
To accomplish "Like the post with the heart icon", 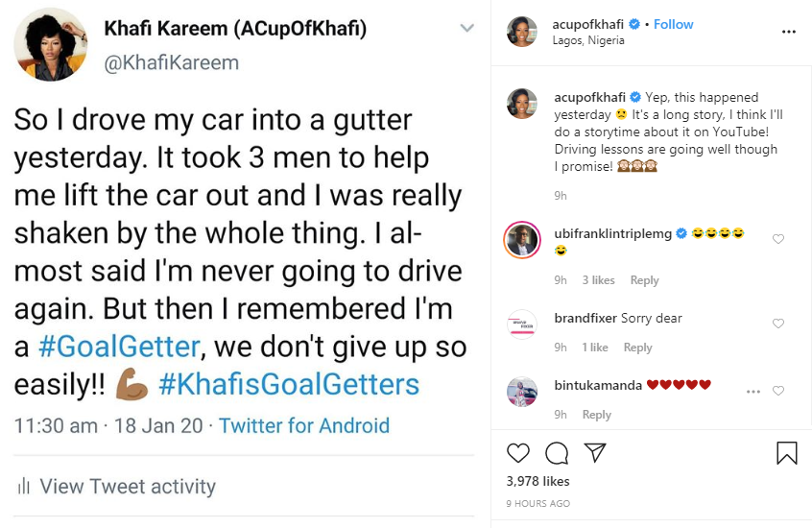I will click(x=517, y=452).
